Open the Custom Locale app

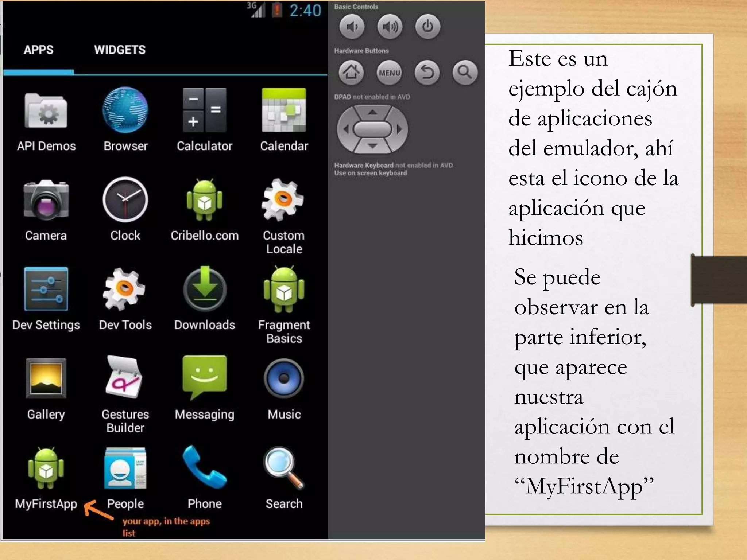coord(284,217)
